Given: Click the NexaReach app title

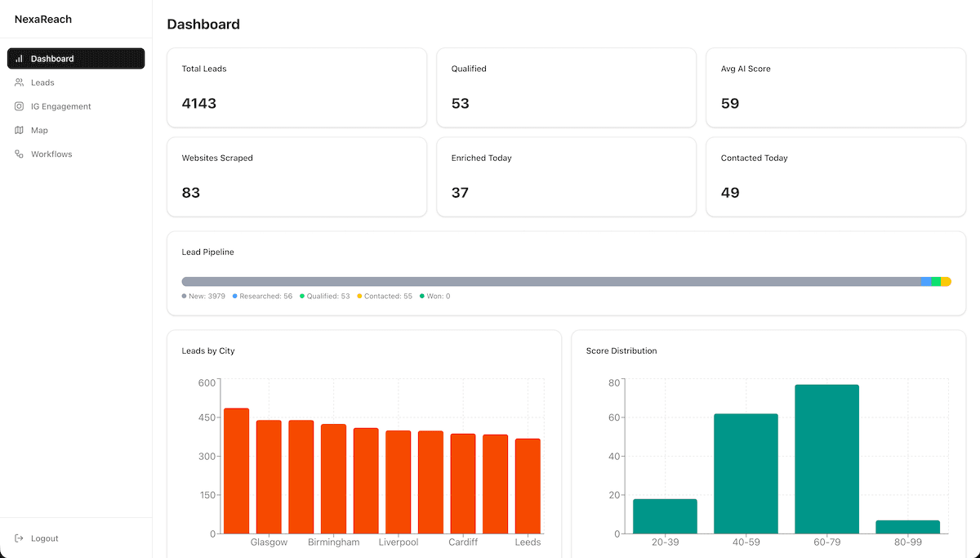Looking at the screenshot, I should [42, 19].
